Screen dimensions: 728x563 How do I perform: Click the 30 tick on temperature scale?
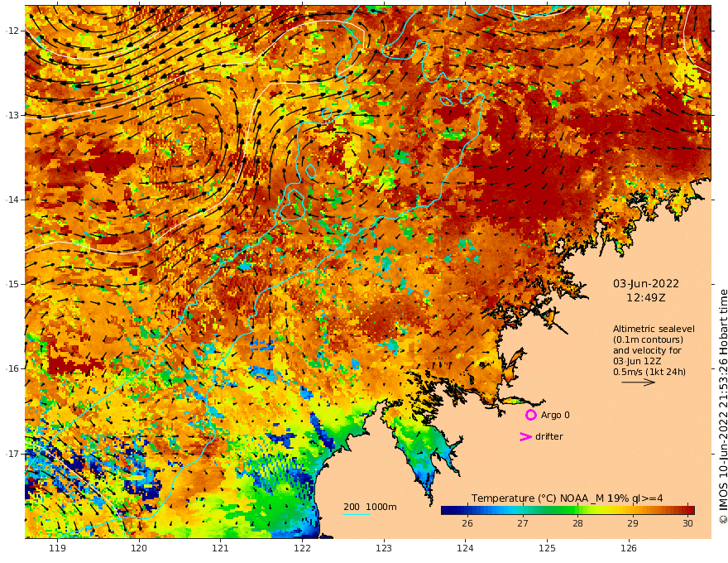[x=687, y=523]
